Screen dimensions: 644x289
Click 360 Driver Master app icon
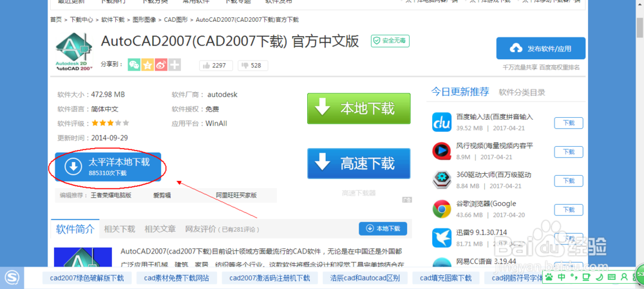(x=442, y=180)
